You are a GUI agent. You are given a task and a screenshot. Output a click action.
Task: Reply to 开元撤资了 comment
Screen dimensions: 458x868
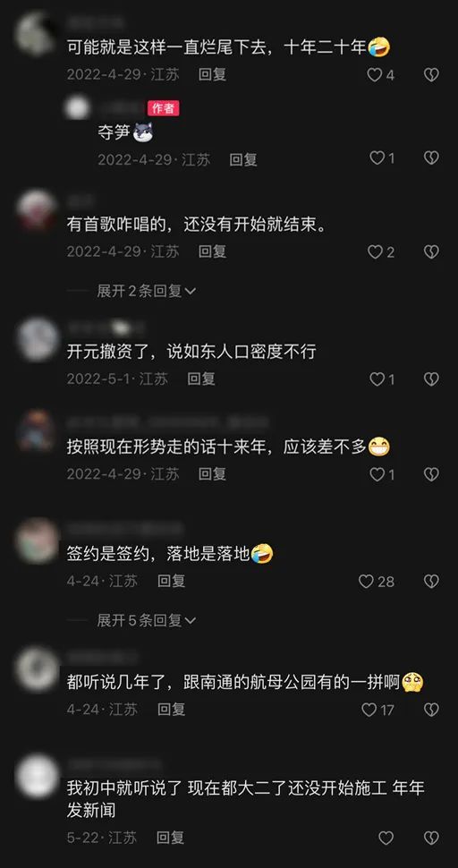[200, 379]
